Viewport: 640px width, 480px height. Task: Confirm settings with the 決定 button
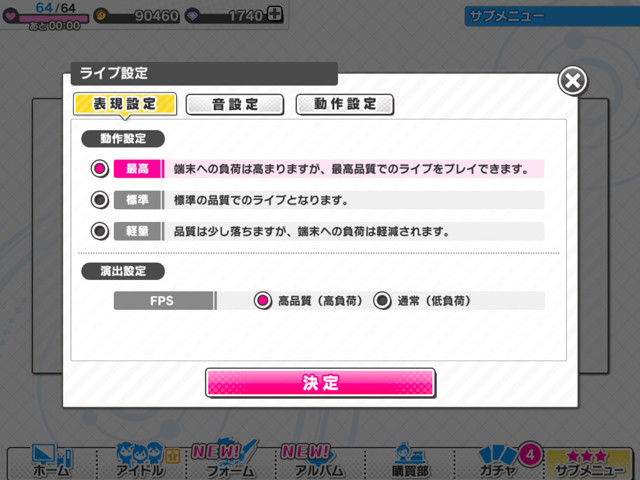point(320,383)
